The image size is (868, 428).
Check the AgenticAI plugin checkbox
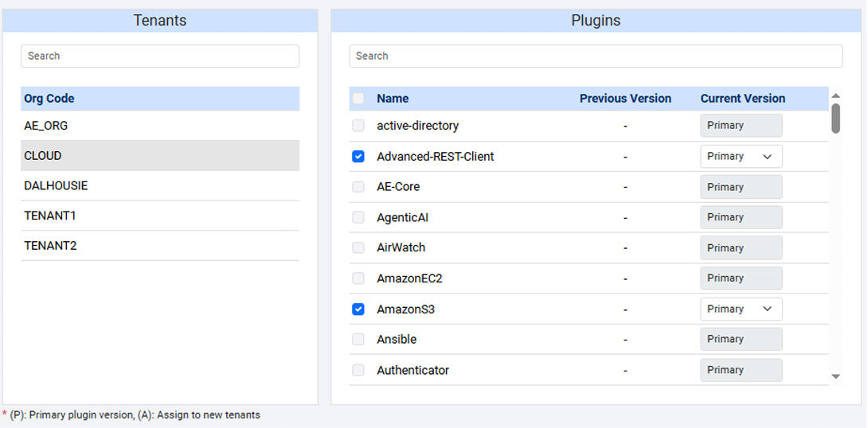358,217
